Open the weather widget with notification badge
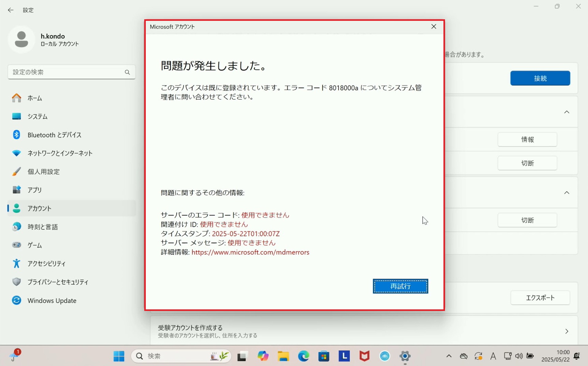 15,356
